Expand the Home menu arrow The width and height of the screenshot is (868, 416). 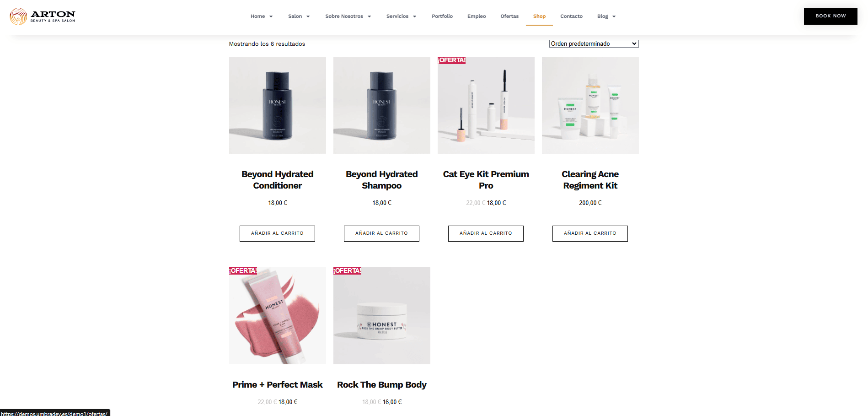coord(271,16)
